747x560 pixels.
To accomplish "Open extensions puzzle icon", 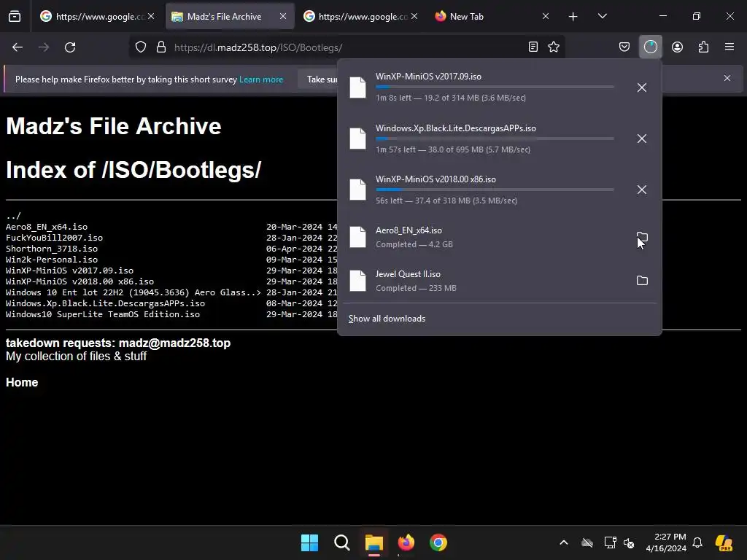I will pos(703,47).
